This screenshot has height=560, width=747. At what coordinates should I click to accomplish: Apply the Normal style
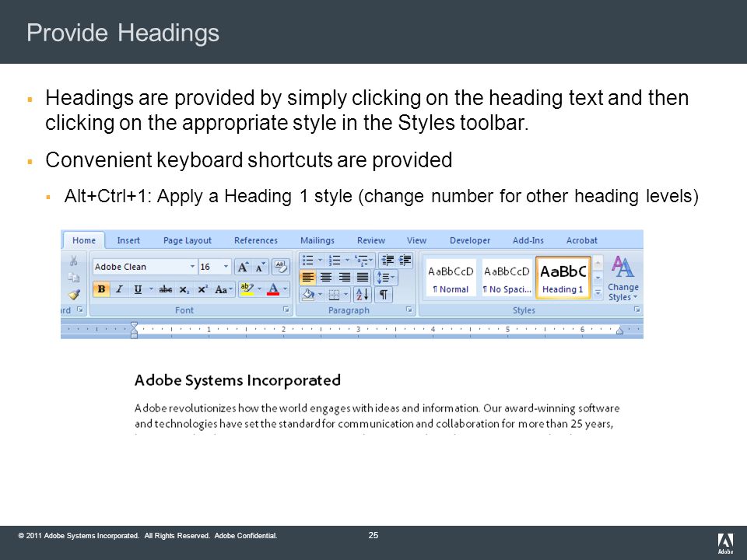pos(451,278)
